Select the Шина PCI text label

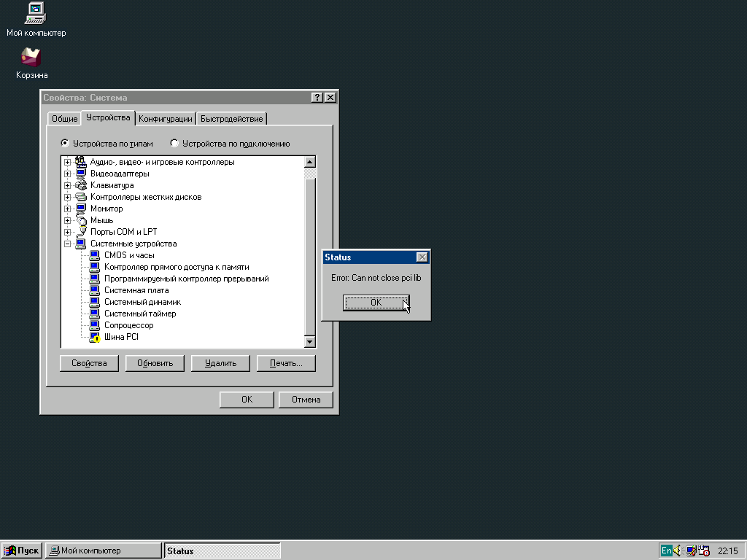pyautogui.click(x=122, y=337)
